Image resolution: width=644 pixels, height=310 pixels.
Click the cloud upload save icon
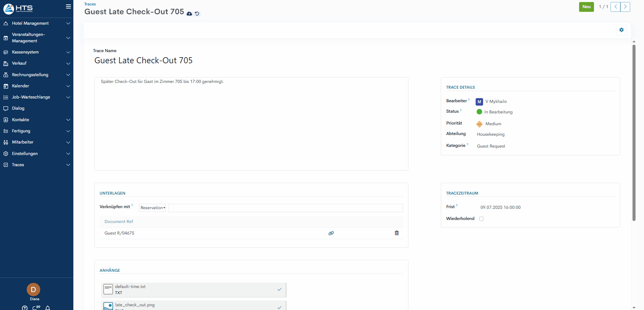coord(189,14)
